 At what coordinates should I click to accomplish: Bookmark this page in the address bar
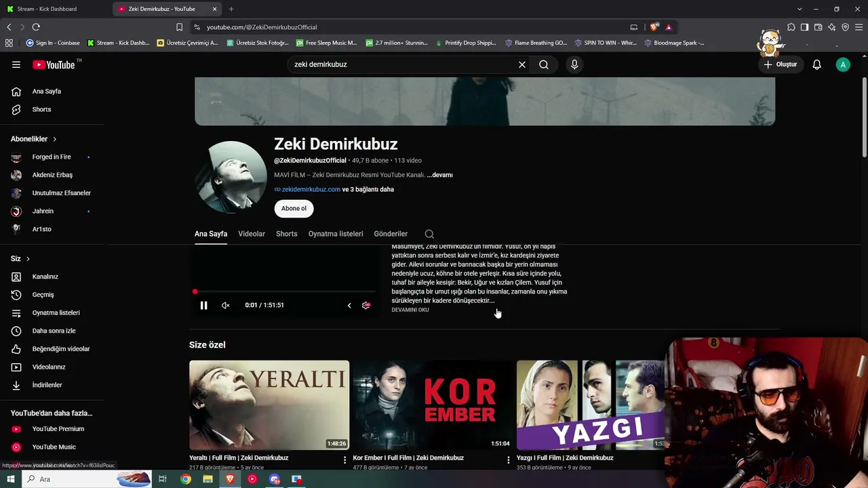[179, 27]
